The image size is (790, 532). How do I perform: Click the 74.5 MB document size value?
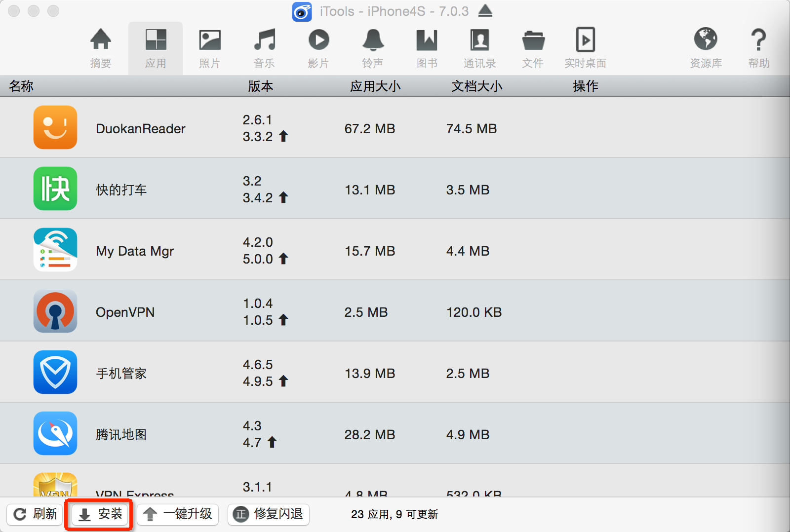(x=472, y=129)
